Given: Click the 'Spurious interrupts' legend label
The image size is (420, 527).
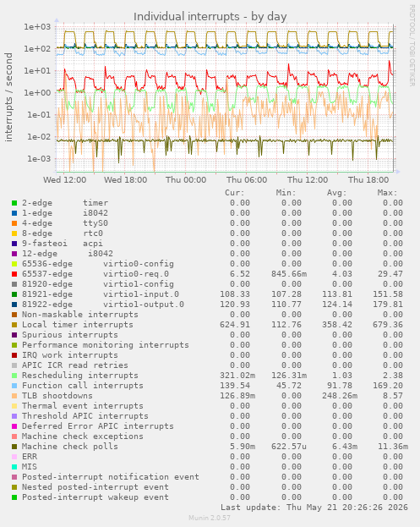Looking at the screenshot, I should (70, 335).
